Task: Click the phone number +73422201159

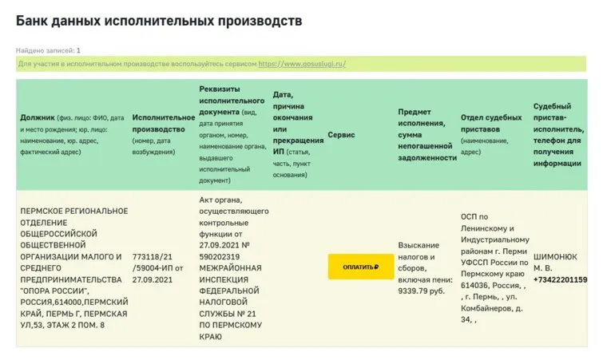Action: click(560, 279)
